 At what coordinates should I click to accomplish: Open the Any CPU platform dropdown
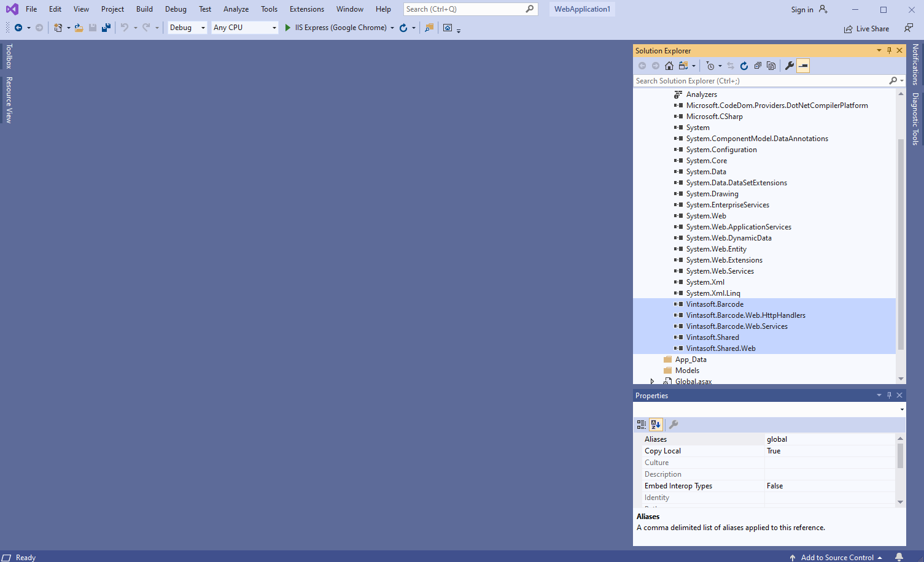click(244, 28)
